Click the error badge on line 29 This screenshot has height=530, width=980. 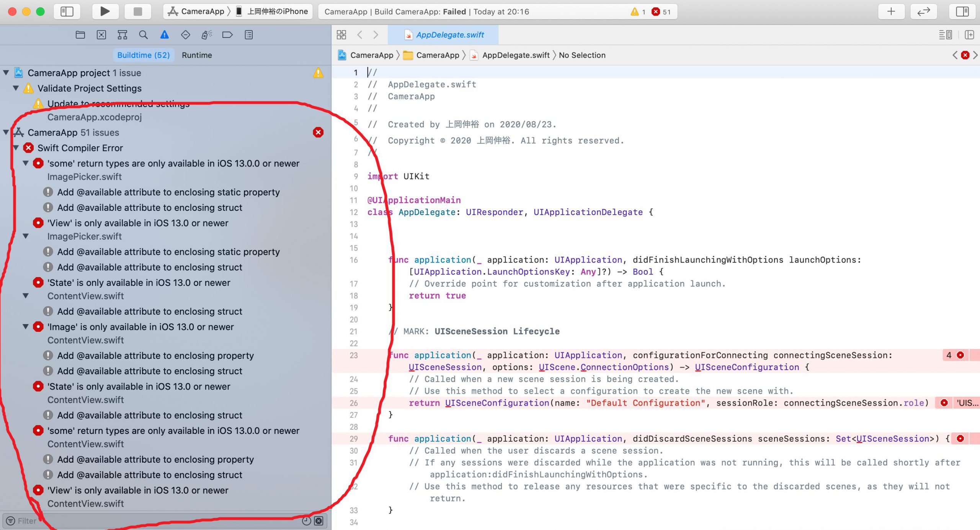960,439
